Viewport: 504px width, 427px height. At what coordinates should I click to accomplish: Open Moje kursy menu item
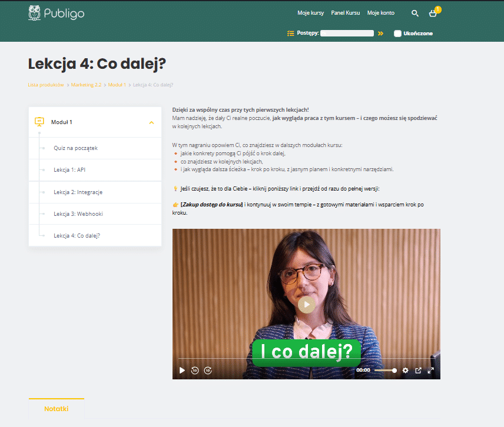(310, 13)
